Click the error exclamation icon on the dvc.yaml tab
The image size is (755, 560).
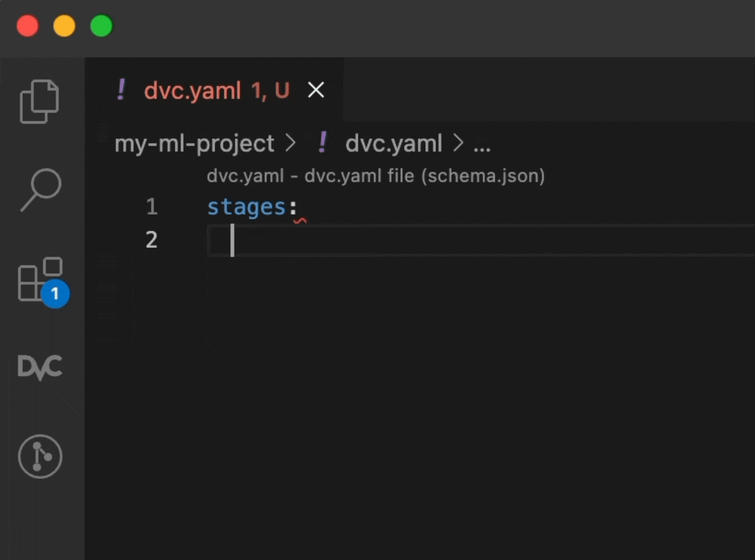tap(122, 90)
